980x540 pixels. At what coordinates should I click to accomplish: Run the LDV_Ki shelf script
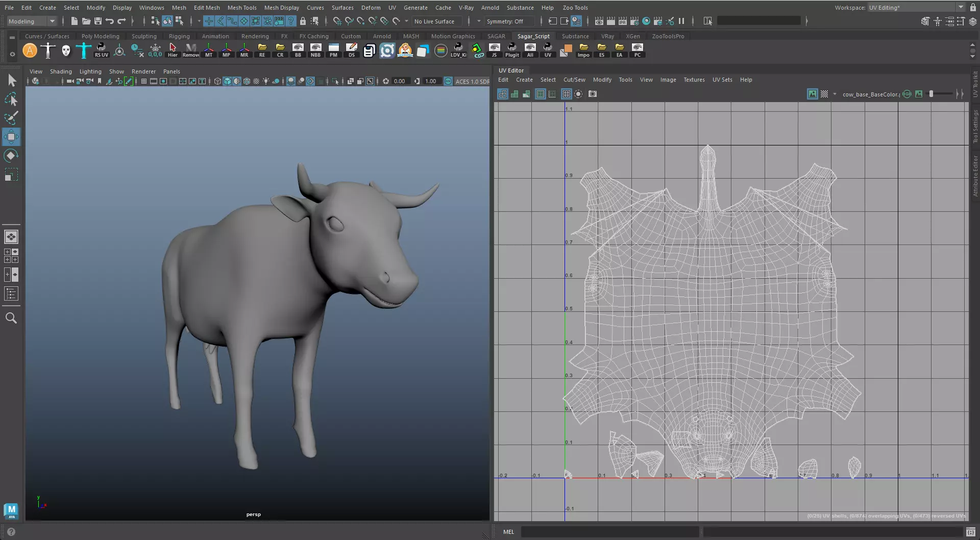tap(458, 50)
